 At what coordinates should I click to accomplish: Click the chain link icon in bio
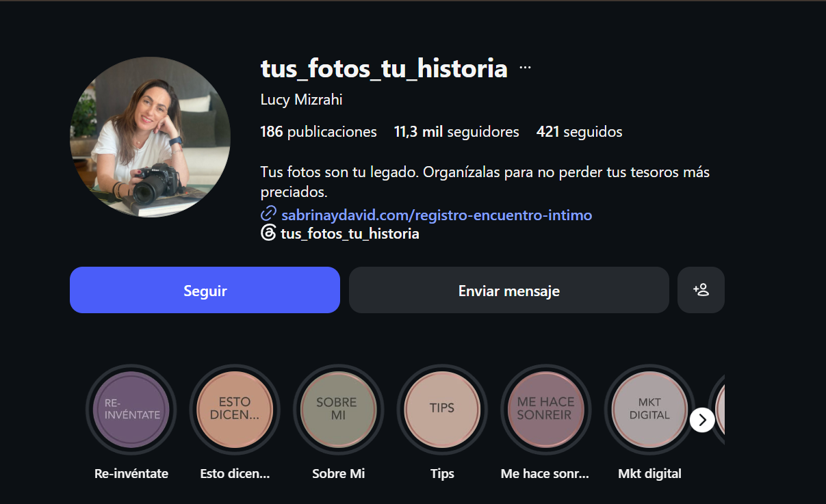tap(268, 214)
